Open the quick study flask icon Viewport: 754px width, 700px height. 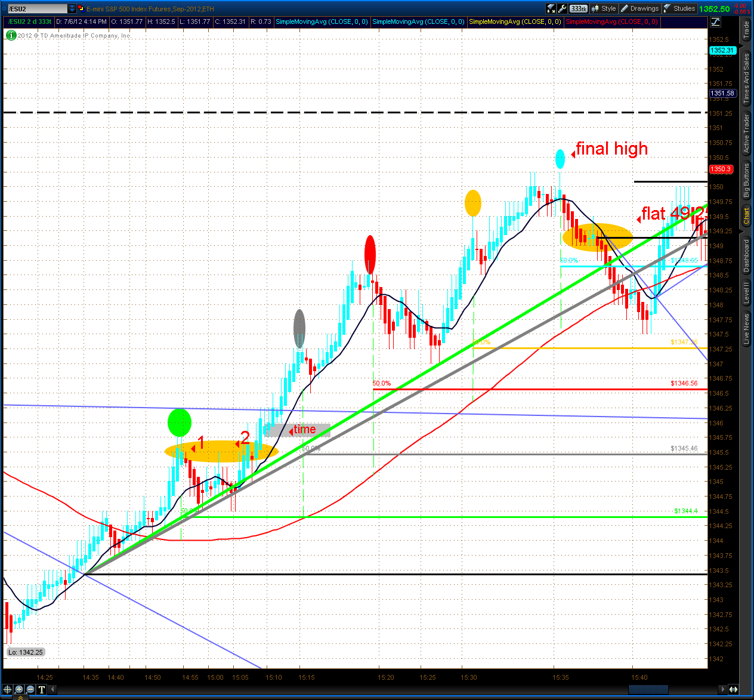click(551, 8)
